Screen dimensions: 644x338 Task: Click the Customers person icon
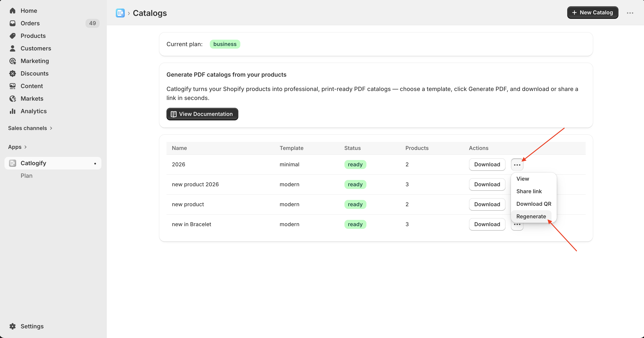13,48
